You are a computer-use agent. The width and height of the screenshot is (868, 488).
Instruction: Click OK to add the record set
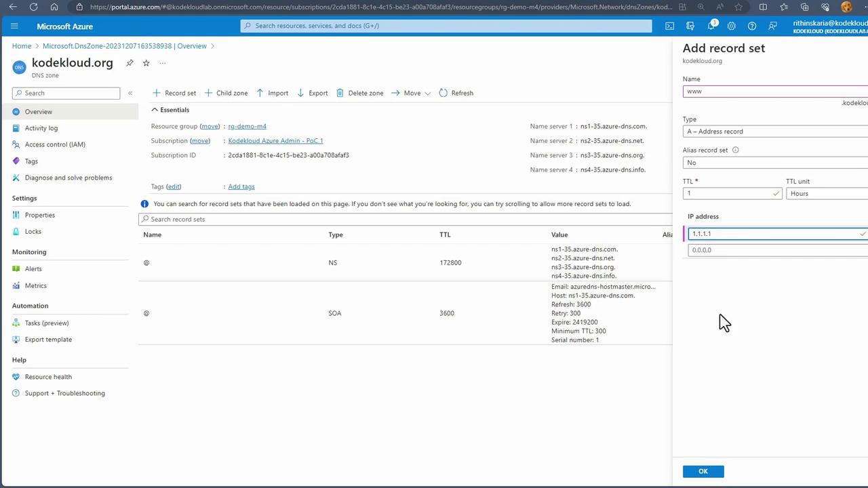point(703,471)
